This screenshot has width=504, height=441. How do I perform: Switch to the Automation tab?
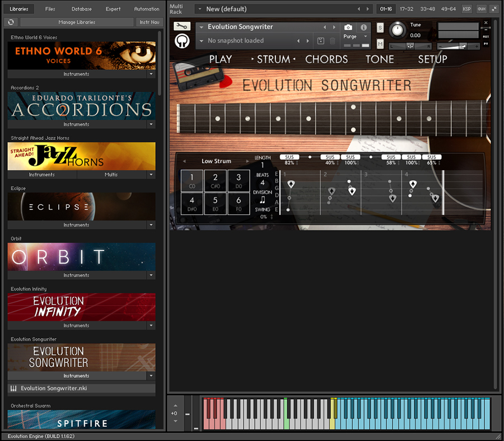tap(147, 9)
